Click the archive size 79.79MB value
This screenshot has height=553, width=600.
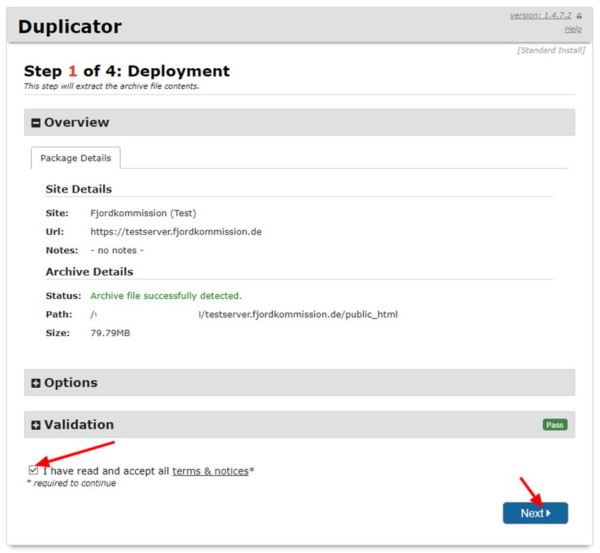click(x=110, y=333)
